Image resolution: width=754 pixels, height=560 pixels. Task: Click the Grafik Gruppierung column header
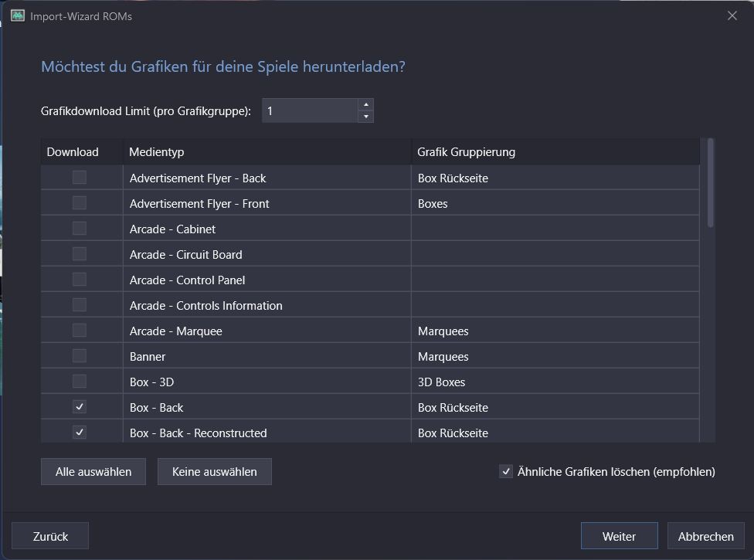point(555,152)
